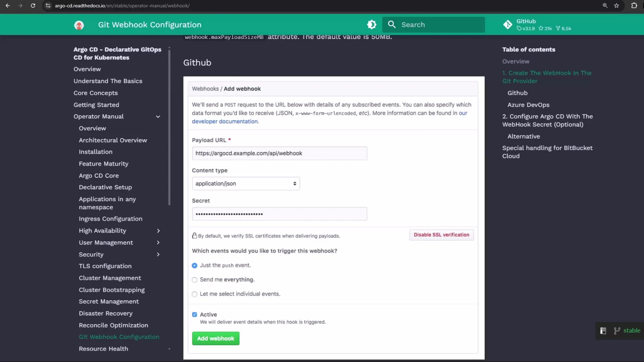Image resolution: width=644 pixels, height=362 pixels.
Task: Click the Payload URL input field
Action: [x=279, y=153]
